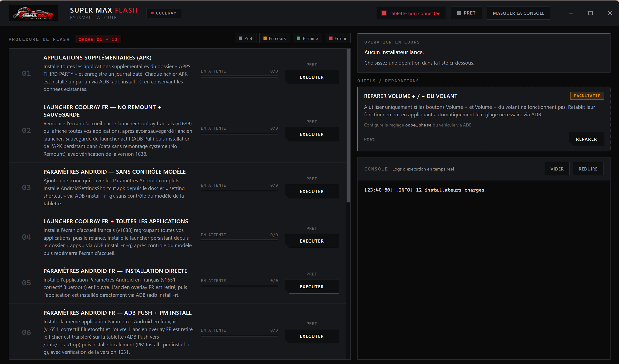Click the ORDRE 01 → 12 badge
The width and height of the screenshot is (619, 364).
click(98, 39)
